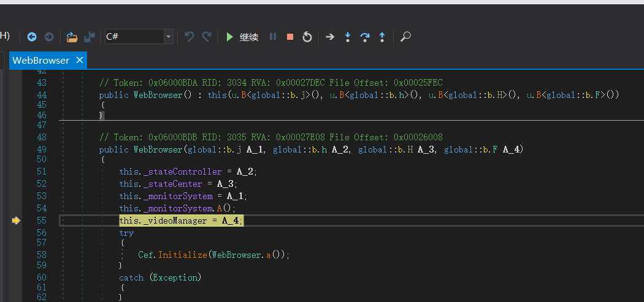Click the Initialize method call
644x302 pixels.
coord(183,255)
